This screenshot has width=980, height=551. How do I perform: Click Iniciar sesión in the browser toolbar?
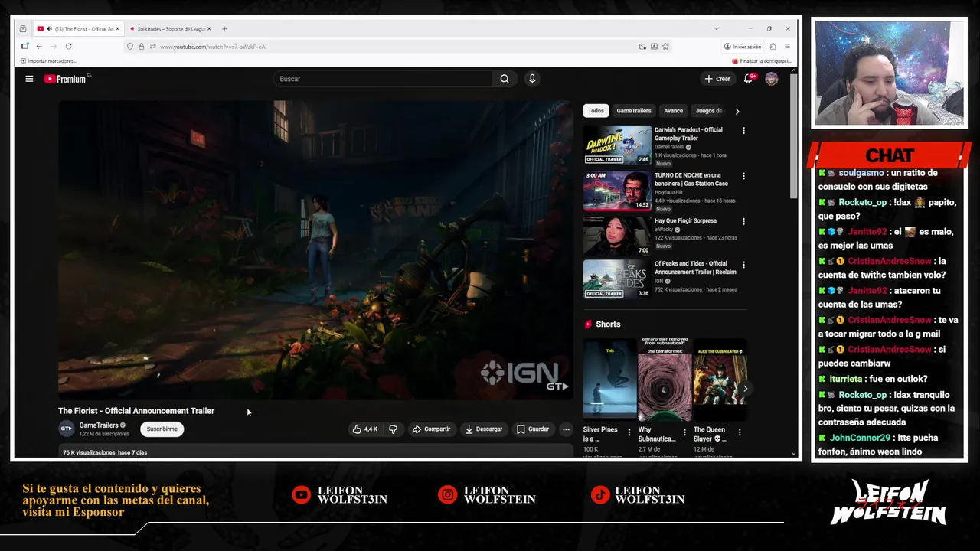pyautogui.click(x=743, y=47)
